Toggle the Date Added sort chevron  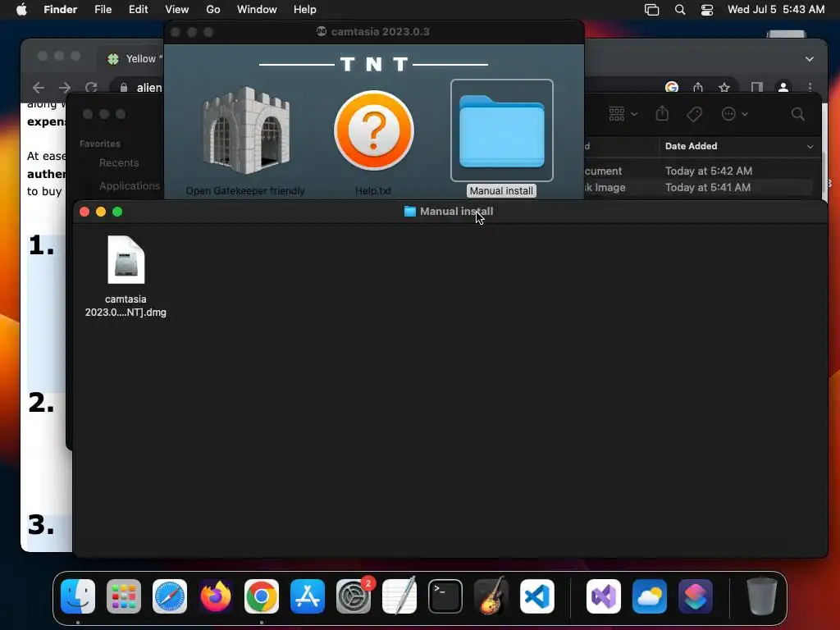[810, 146]
